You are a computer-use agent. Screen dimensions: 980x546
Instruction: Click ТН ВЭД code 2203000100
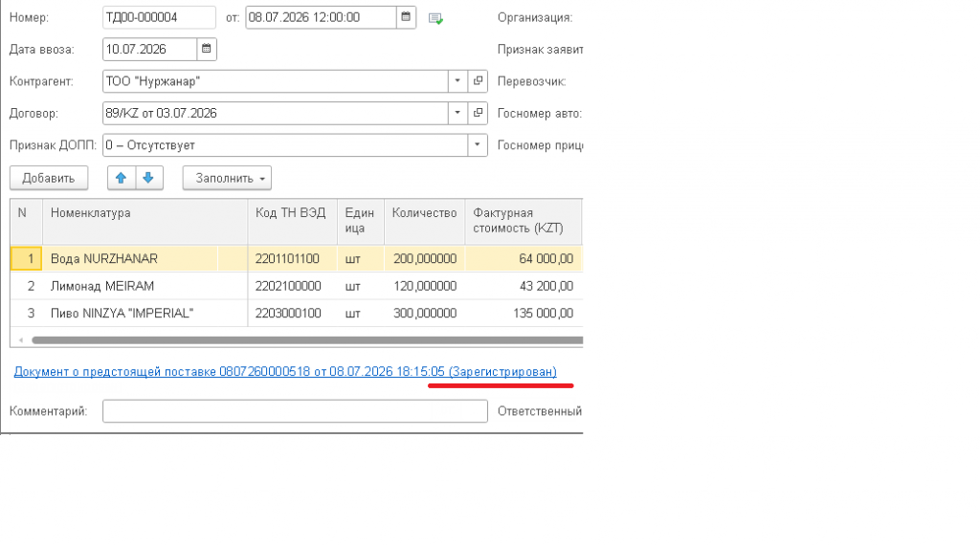point(288,313)
